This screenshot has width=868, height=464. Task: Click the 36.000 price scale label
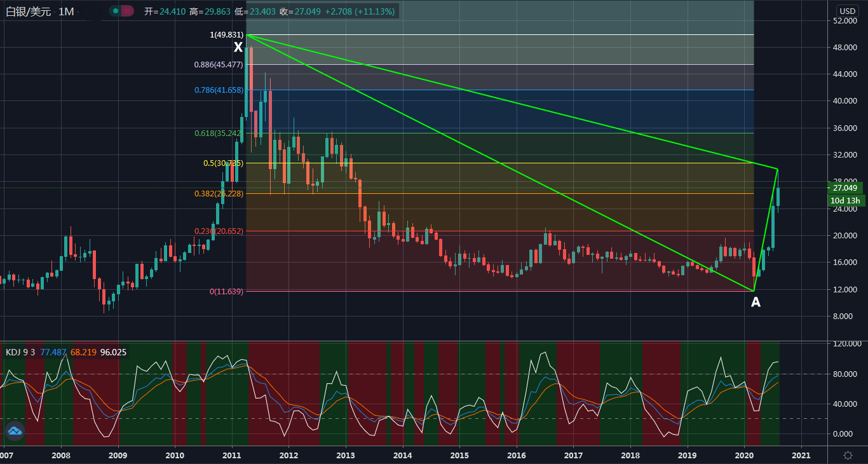click(x=846, y=128)
